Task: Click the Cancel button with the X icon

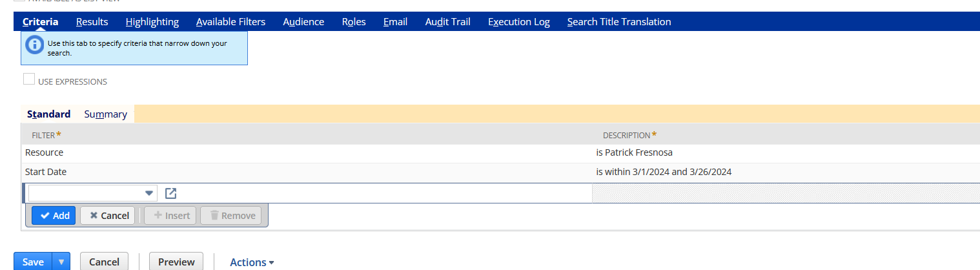Action: [108, 216]
